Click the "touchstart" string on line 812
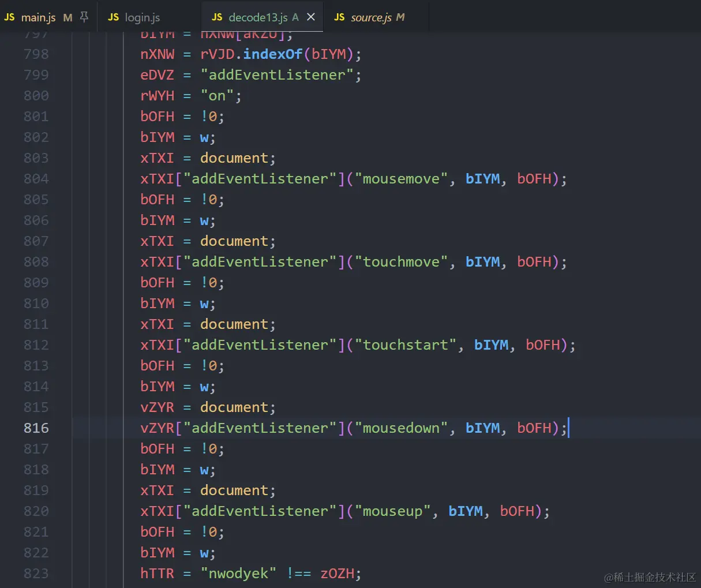Viewport: 701px width, 588px height. click(406, 345)
